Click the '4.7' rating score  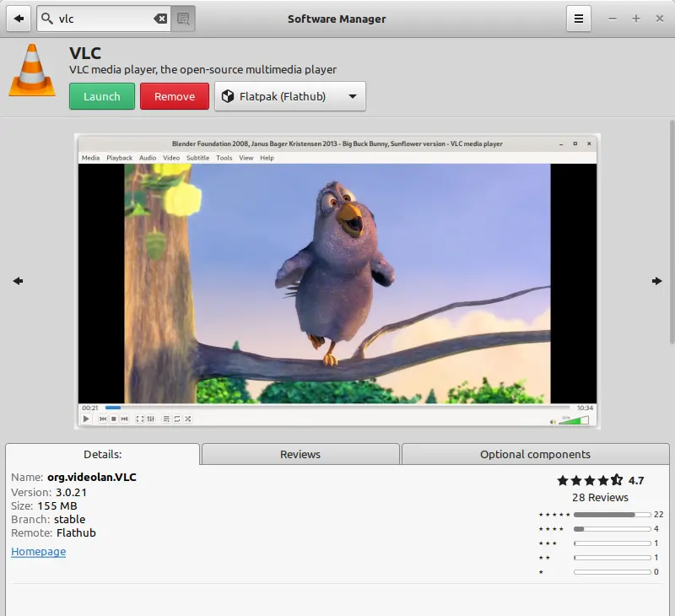pyautogui.click(x=636, y=480)
